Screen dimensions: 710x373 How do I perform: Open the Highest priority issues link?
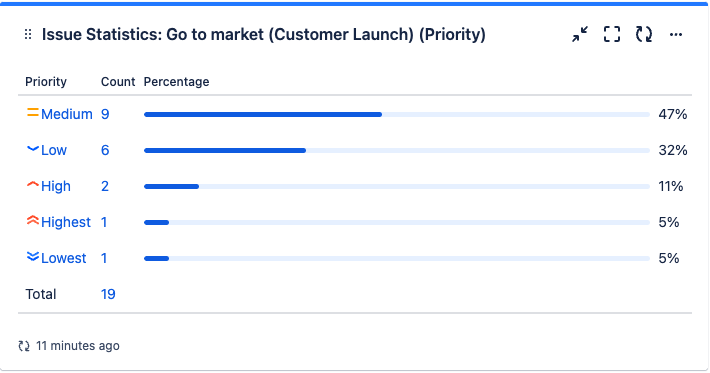(x=66, y=222)
